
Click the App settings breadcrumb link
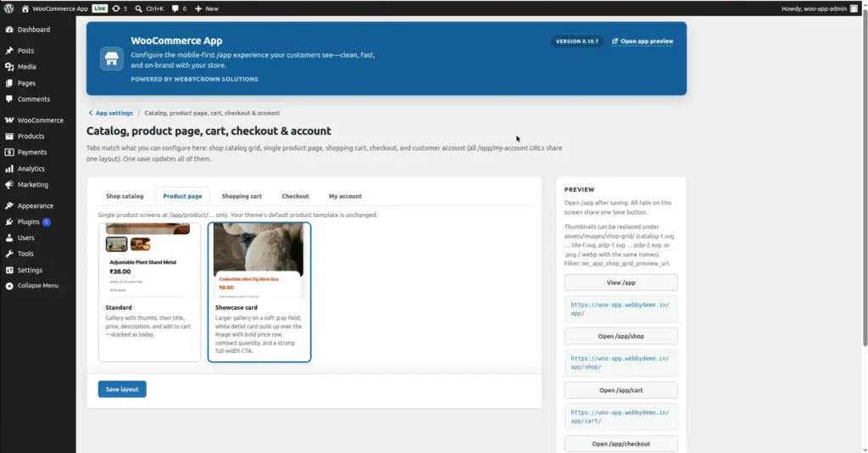(x=114, y=113)
